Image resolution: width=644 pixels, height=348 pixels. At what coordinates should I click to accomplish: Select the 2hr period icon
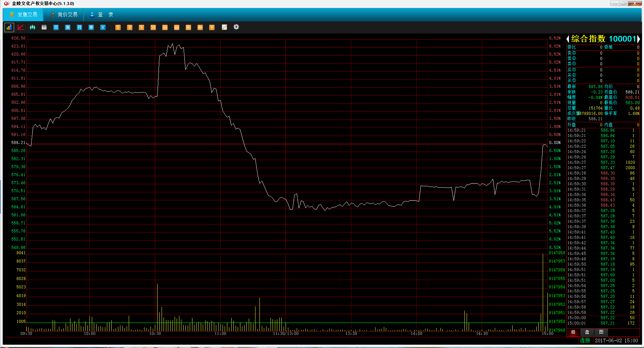[188, 27]
